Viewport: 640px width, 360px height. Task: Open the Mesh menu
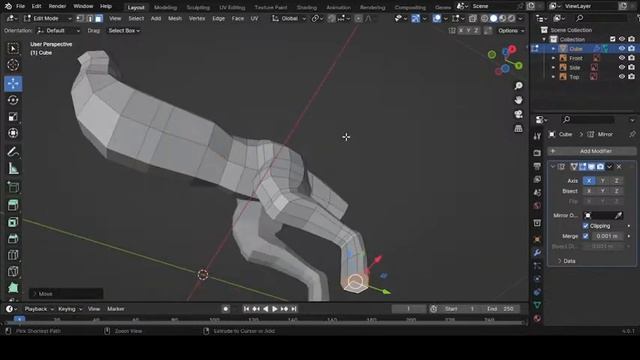click(175, 18)
